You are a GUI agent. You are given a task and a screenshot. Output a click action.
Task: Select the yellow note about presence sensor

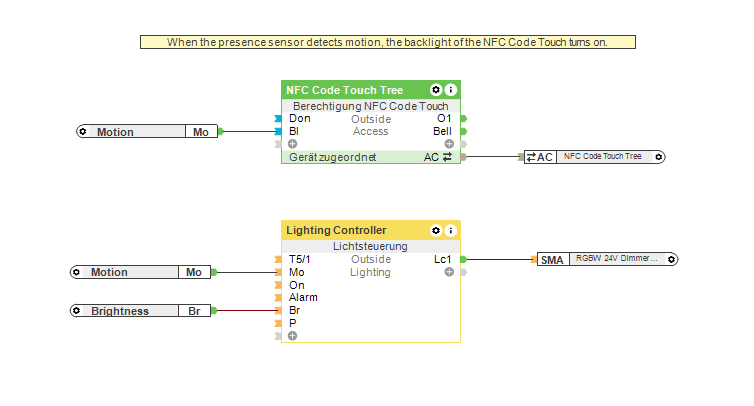(388, 42)
